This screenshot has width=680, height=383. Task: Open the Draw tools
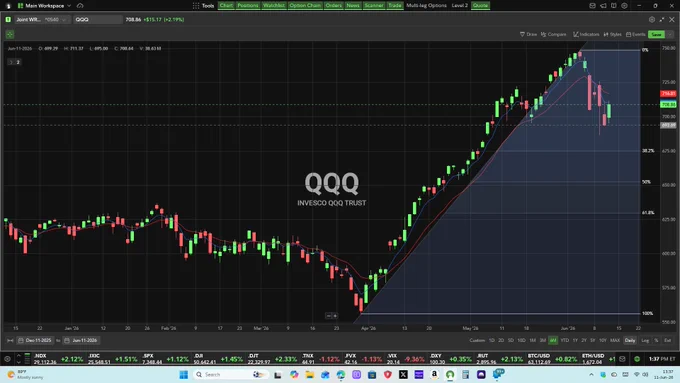pos(528,34)
